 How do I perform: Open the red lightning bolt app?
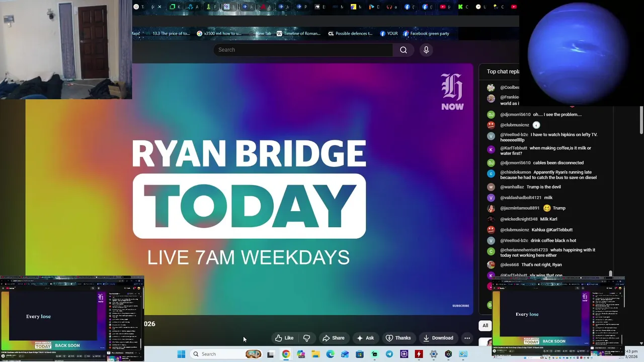pyautogui.click(x=419, y=354)
